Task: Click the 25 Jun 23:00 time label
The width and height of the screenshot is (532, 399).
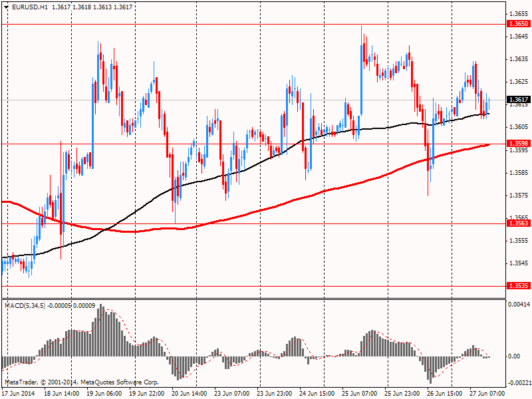Action: (402, 394)
